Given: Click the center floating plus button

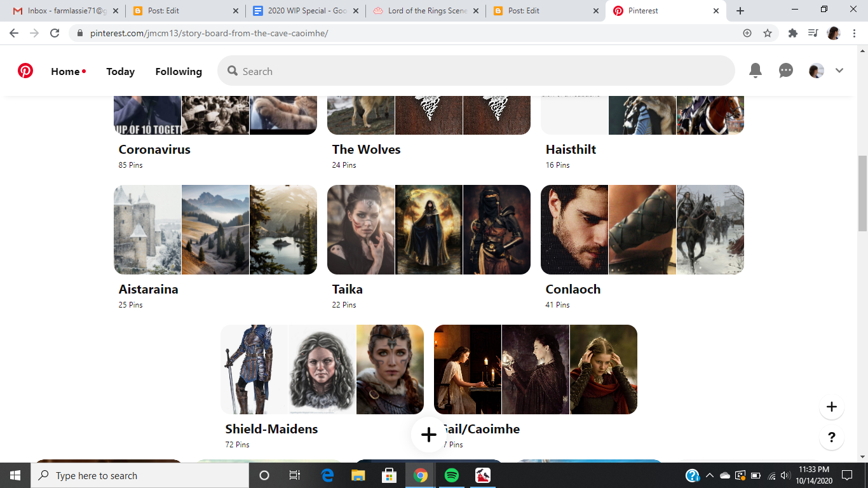Looking at the screenshot, I should coord(429,435).
